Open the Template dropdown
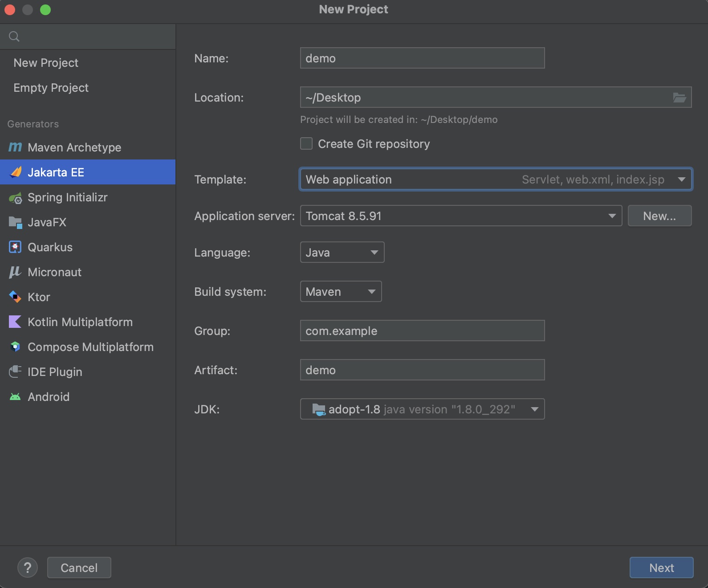The image size is (708, 588). [x=496, y=179]
